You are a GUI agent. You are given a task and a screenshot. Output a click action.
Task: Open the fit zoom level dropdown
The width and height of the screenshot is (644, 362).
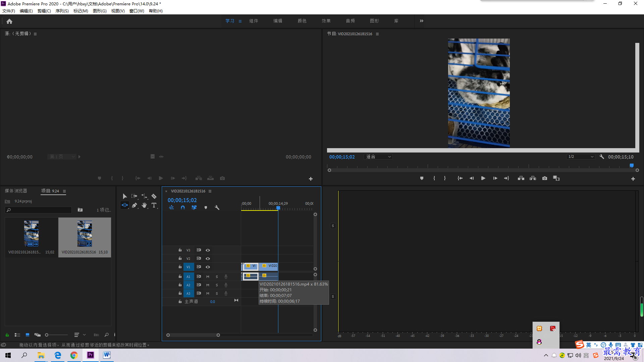tap(378, 157)
